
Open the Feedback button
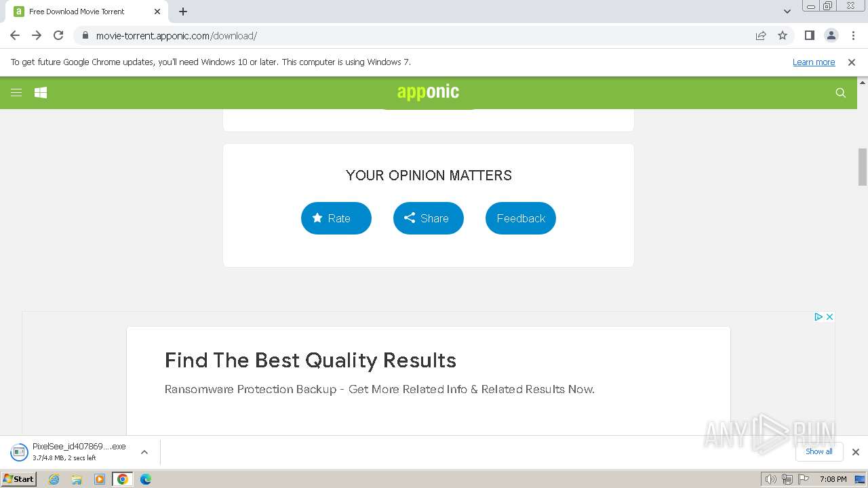521,218
